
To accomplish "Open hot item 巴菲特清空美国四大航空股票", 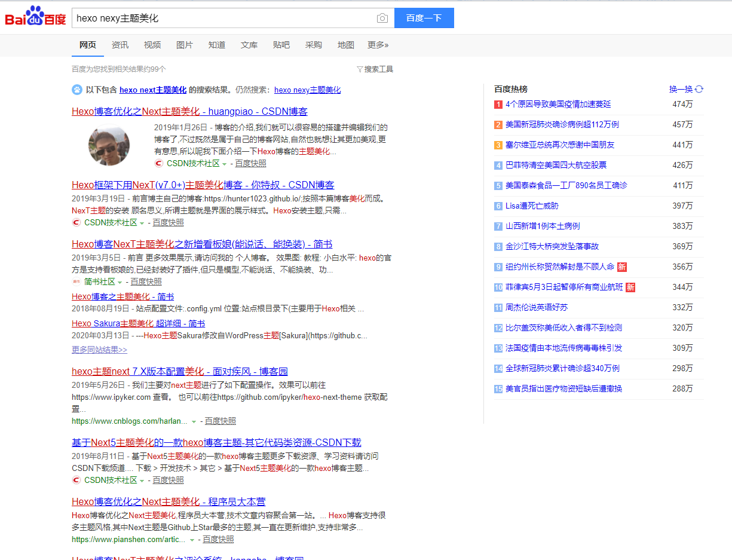I will click(x=556, y=165).
